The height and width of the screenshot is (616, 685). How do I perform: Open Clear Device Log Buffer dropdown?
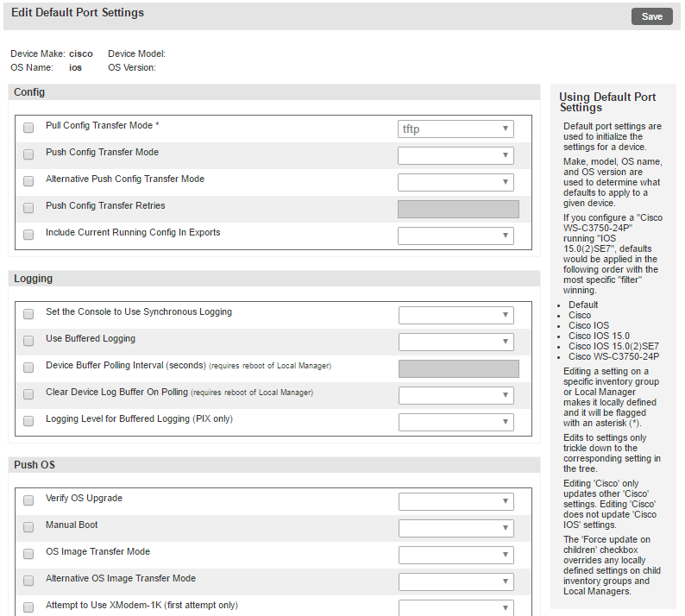tap(456, 395)
